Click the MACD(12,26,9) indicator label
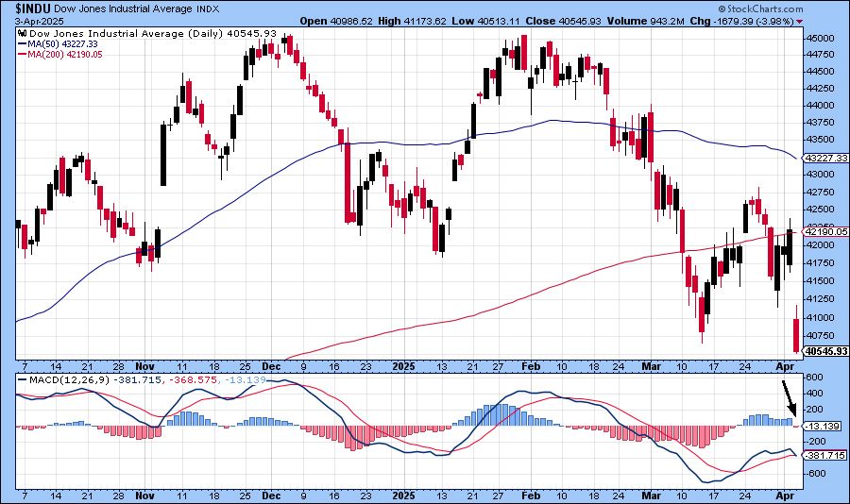The height and width of the screenshot is (504, 850). (x=69, y=380)
